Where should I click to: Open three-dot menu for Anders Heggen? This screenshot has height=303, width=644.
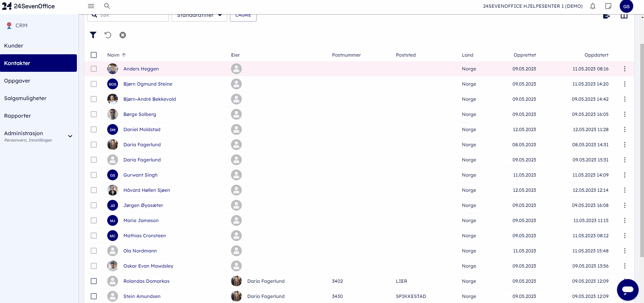click(x=624, y=69)
